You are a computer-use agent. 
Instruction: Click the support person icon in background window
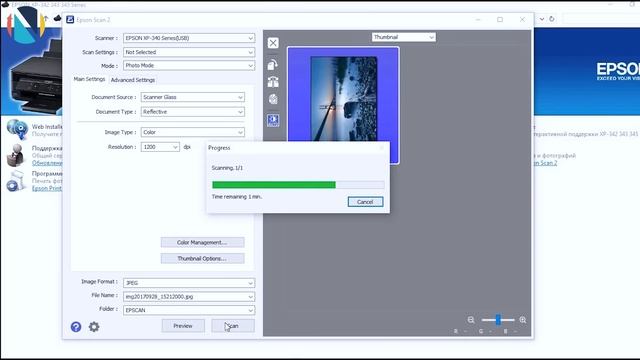coord(16,155)
